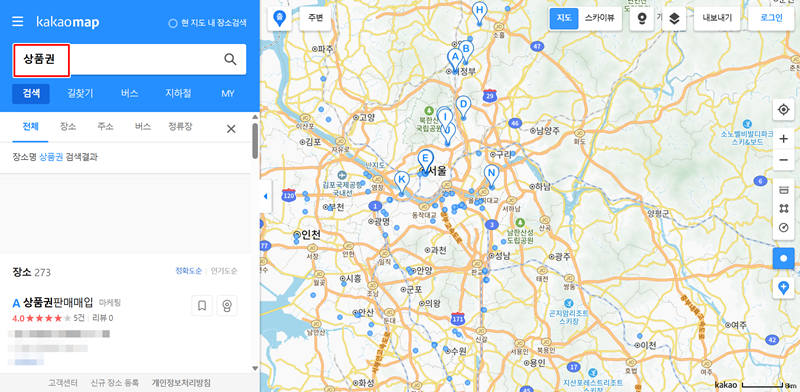Image resolution: width=800 pixels, height=392 pixels.
Task: Click the 로그인 button
Action: (x=771, y=18)
